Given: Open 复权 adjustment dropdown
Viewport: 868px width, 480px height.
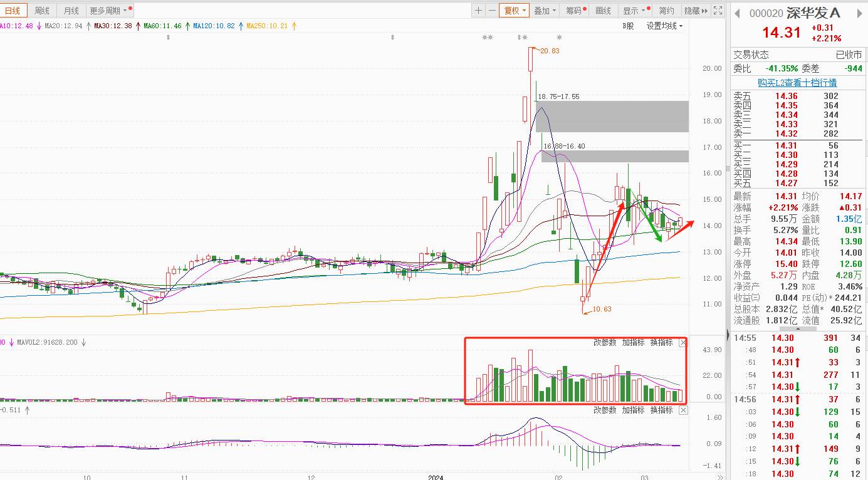Looking at the screenshot, I should click(515, 11).
